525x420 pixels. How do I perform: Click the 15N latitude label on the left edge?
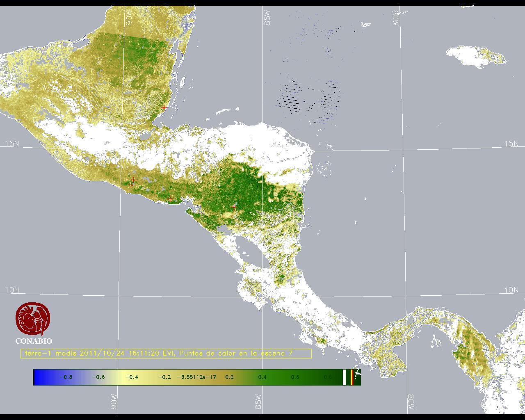coord(12,144)
